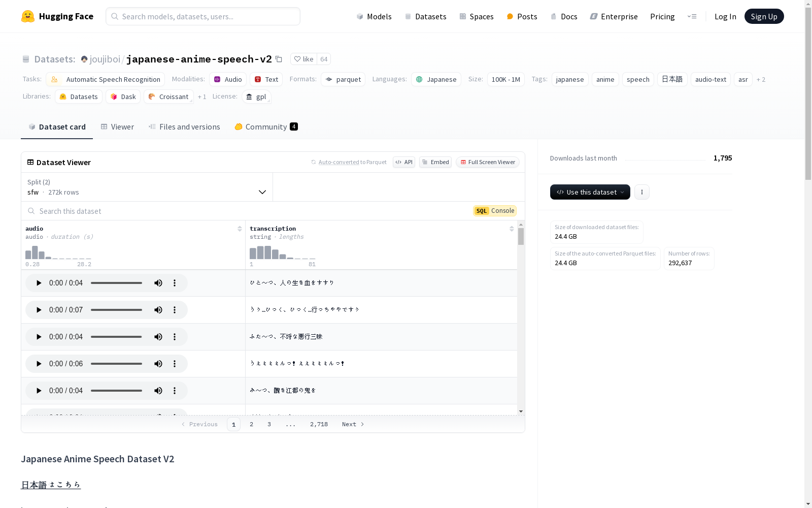Mute the 0:06 audio player
Image resolution: width=812 pixels, height=508 pixels.
point(158,364)
